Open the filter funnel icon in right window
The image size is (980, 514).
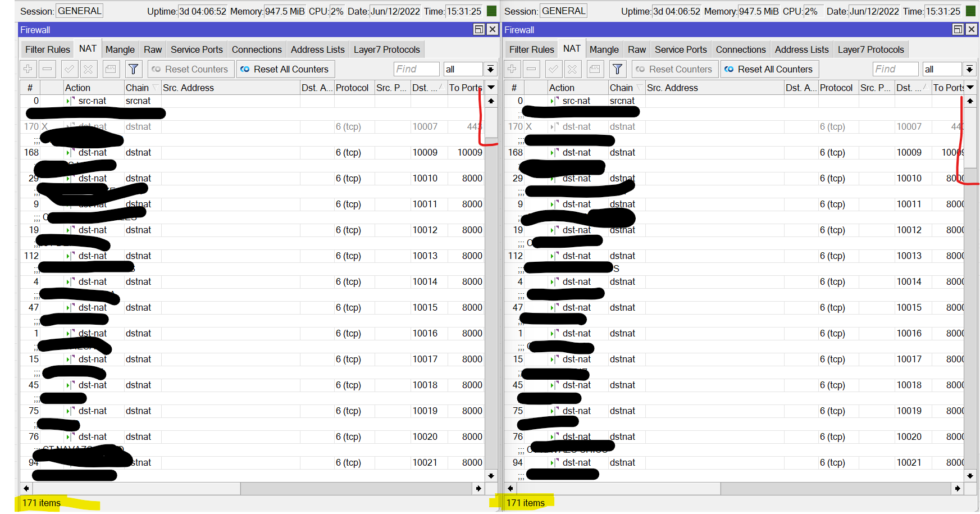tap(618, 69)
